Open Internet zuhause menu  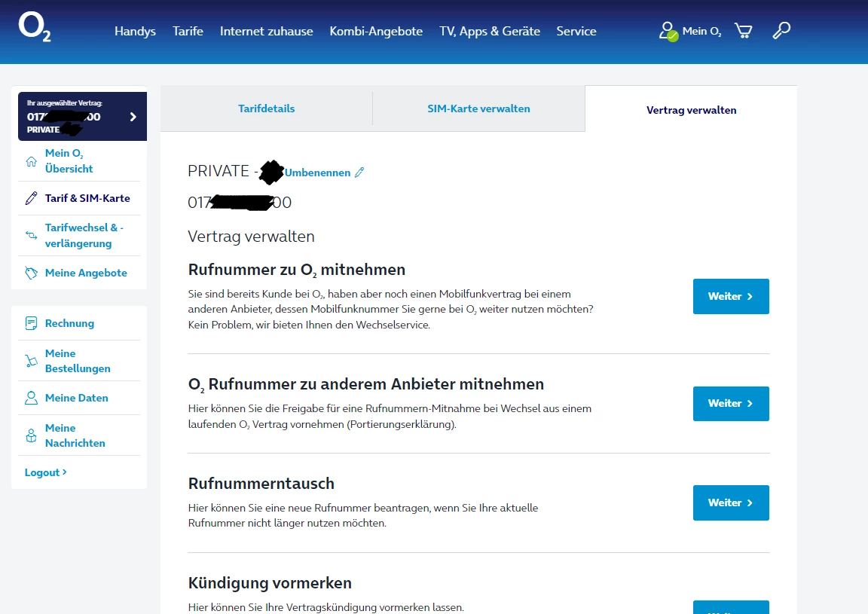click(266, 31)
